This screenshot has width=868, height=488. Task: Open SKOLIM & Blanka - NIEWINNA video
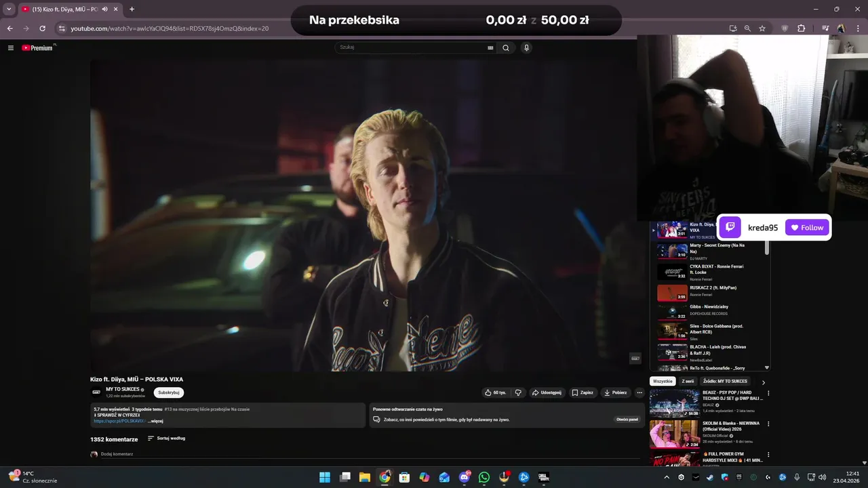[706, 434]
